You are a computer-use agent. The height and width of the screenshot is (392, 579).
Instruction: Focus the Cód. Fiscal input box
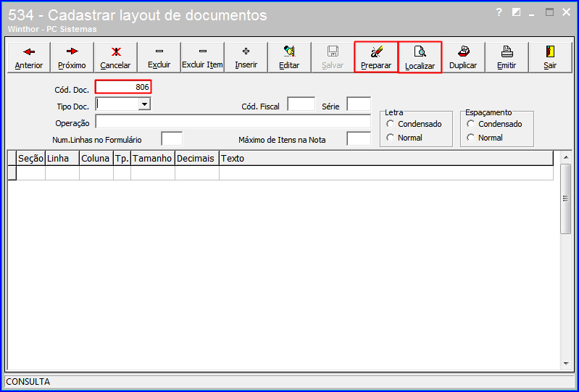click(301, 104)
